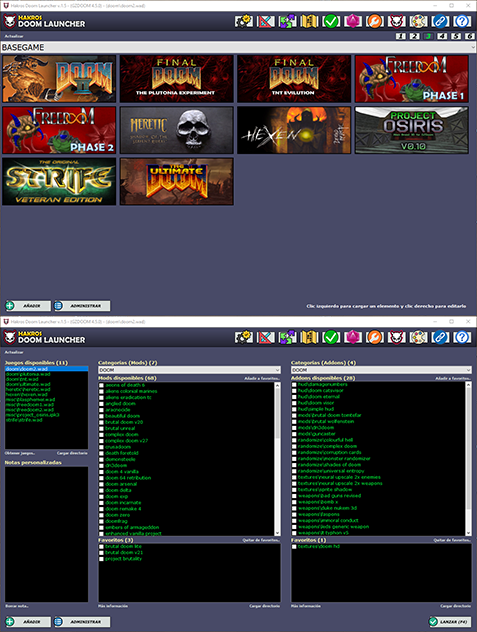The image size is (477, 632).
Task: Tick the 'project brutality' favorite mod checkbox
Action: coord(102,559)
